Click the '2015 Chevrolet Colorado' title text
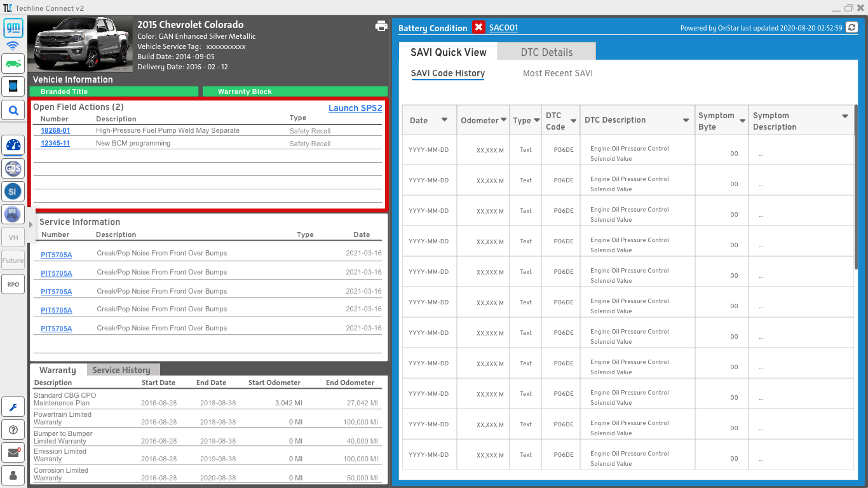The image size is (868, 488). [191, 25]
